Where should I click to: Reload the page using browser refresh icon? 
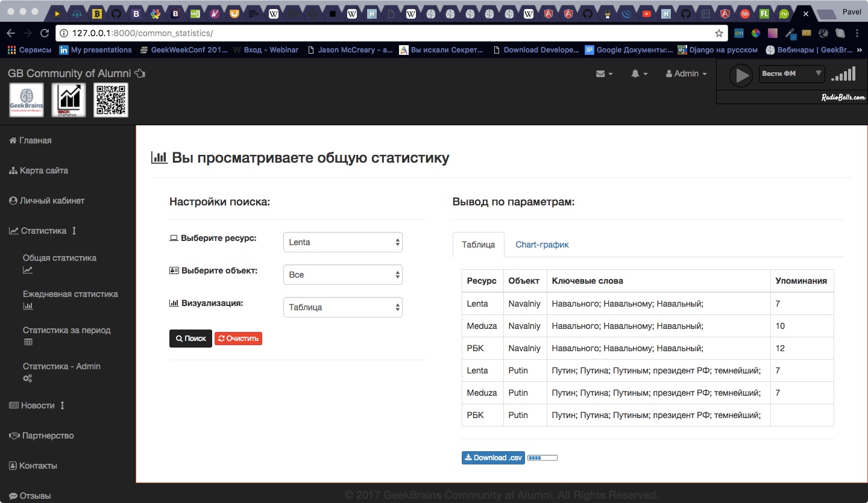(44, 33)
